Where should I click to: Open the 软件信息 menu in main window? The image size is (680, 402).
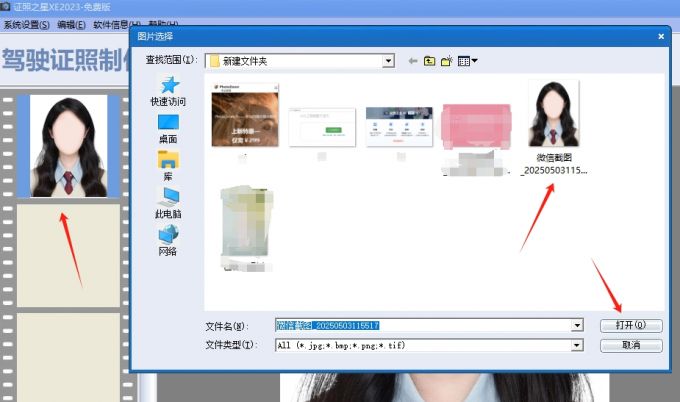pyautogui.click(x=116, y=25)
